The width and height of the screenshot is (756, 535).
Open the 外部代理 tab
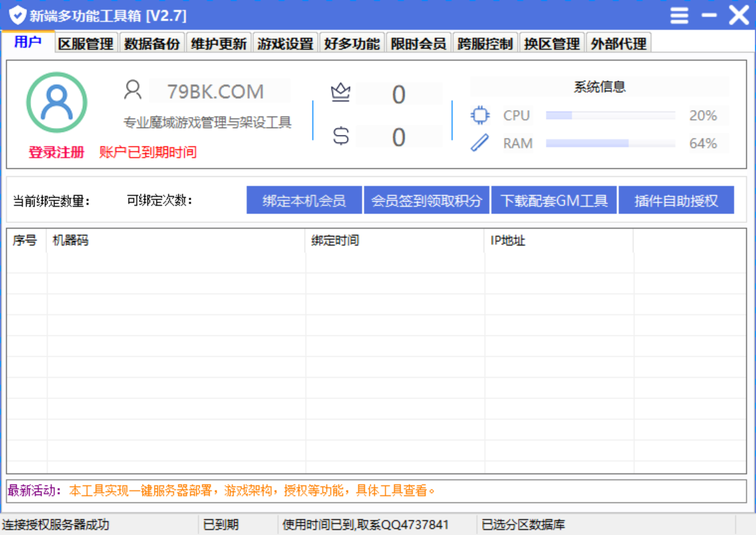(x=618, y=44)
